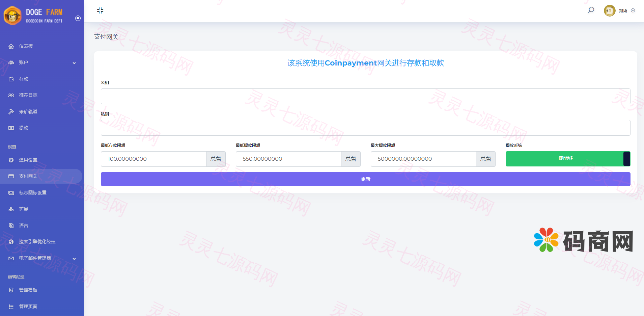
Task: Expand the 账户 submenu chevron
Action: pos(74,63)
